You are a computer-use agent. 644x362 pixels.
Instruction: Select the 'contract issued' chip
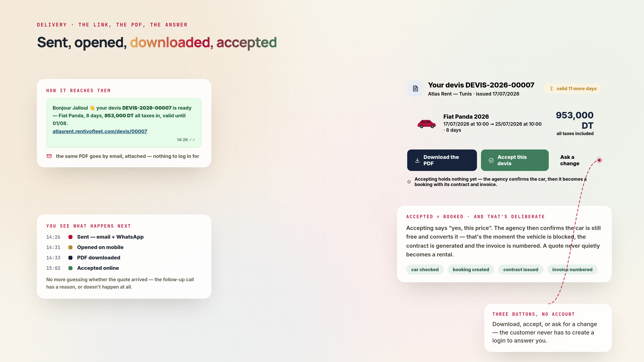(521, 269)
